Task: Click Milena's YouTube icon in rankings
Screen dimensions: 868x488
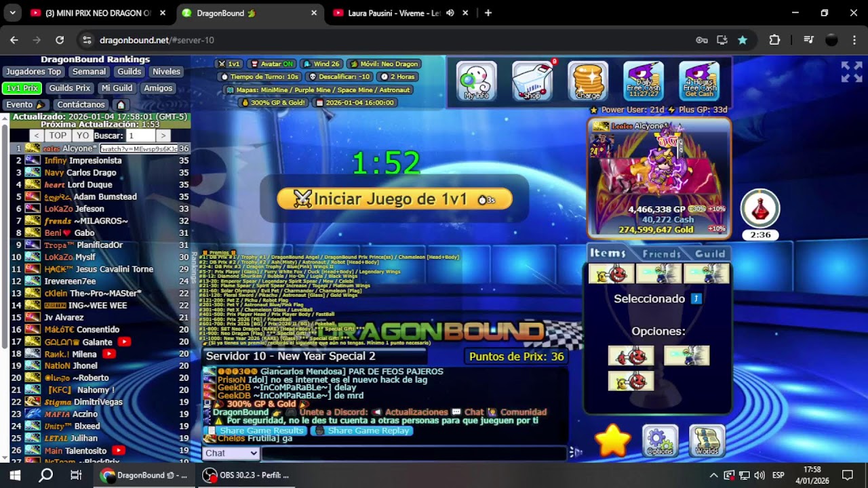Action: click(x=108, y=354)
